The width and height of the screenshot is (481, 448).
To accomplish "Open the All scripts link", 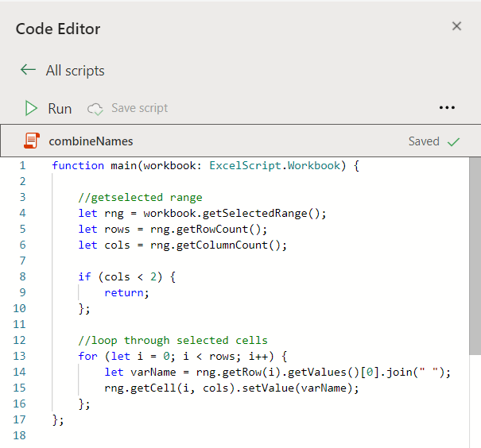I will 75,71.
